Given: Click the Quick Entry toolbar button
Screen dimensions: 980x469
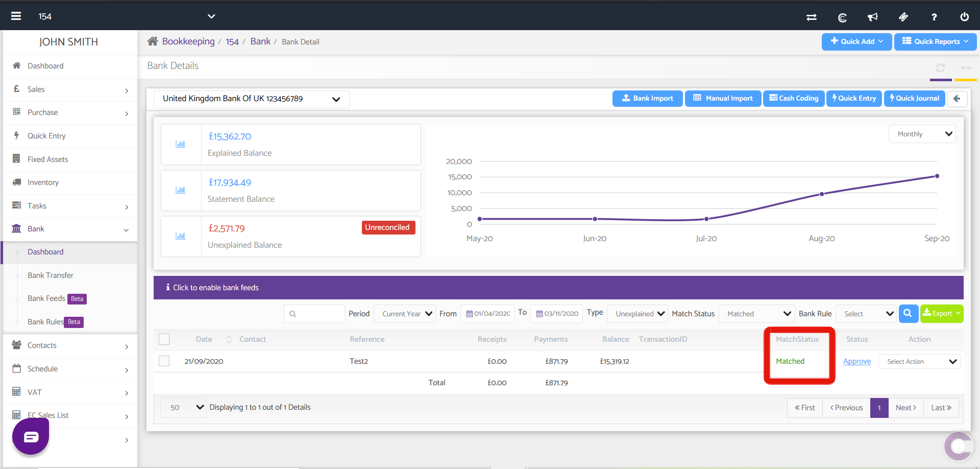Looking at the screenshot, I should (x=854, y=99).
